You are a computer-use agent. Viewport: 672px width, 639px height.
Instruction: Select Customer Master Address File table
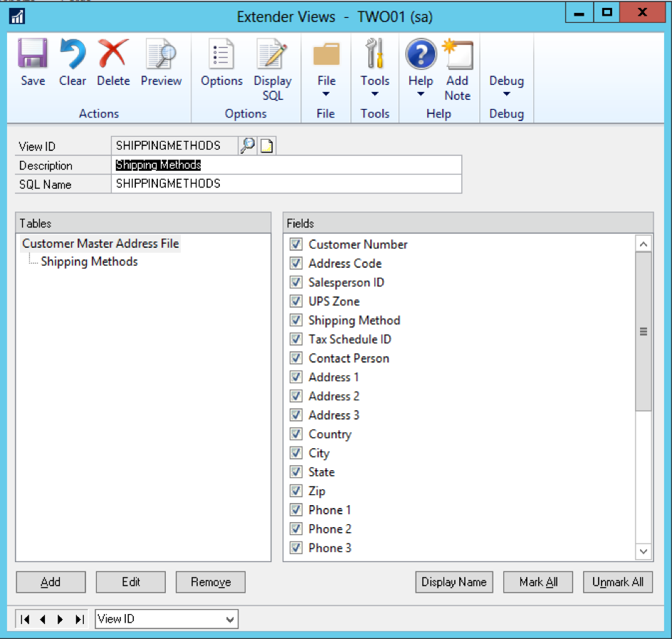[x=100, y=244]
